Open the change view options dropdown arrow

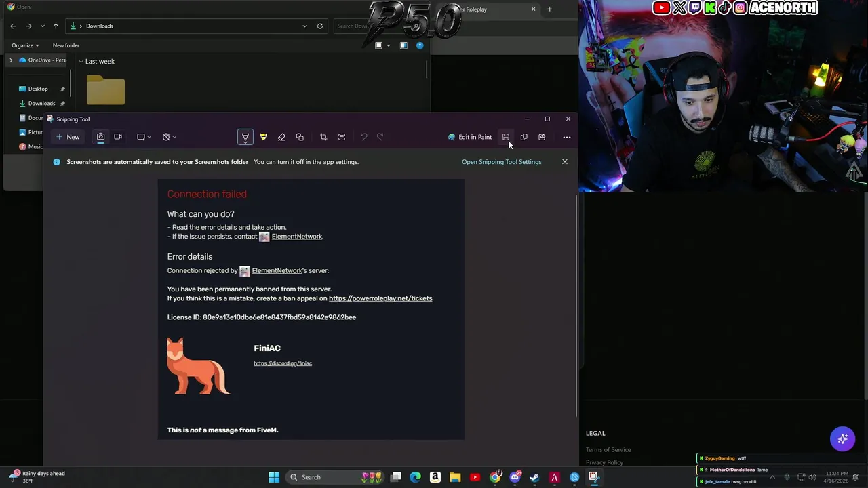389,45
